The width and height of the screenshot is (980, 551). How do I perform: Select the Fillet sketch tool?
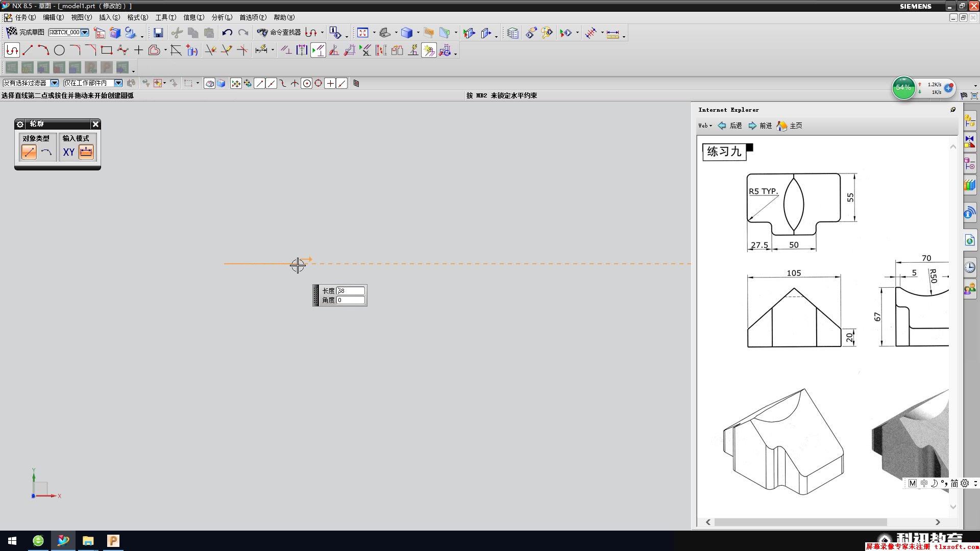coord(75,50)
